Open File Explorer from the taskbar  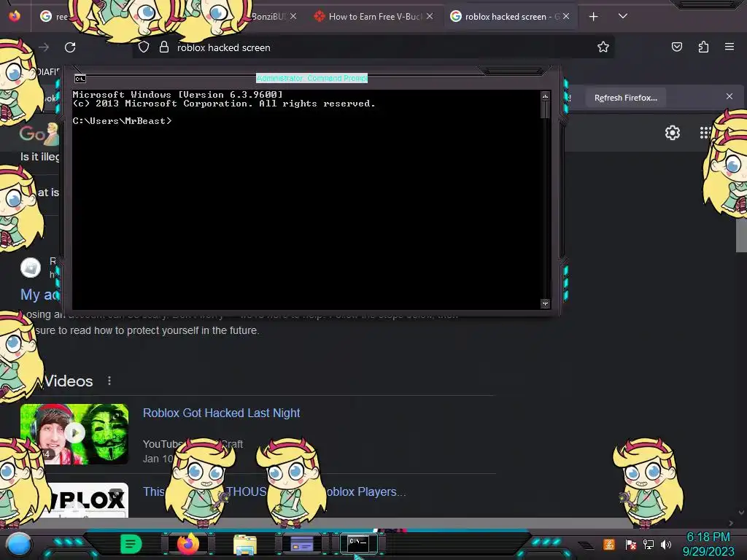point(245,544)
